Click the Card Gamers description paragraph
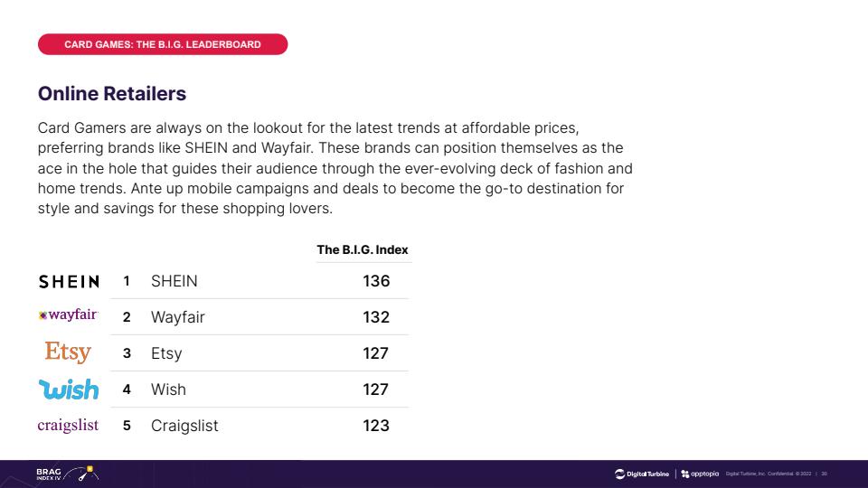This screenshot has width=868, height=488. (335, 167)
